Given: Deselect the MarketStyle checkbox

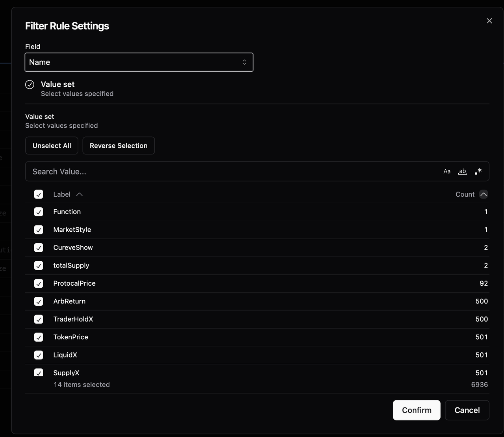Looking at the screenshot, I should coord(39,230).
